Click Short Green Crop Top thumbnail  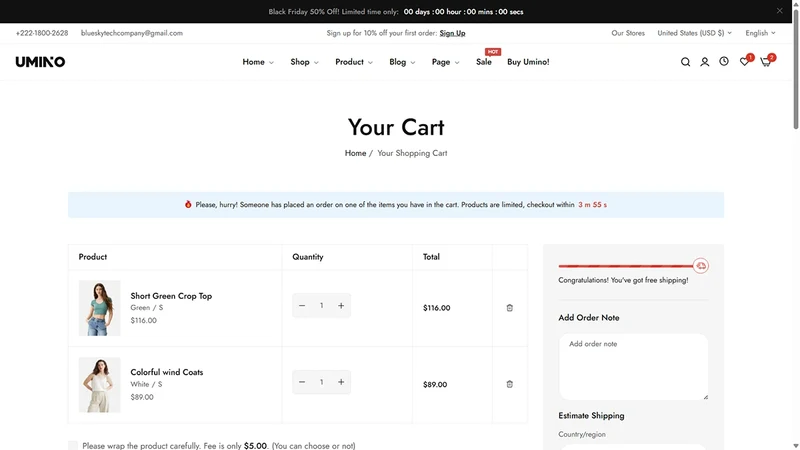click(99, 308)
